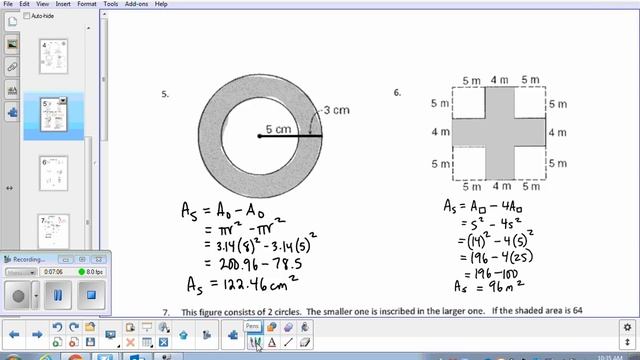Open the Tools menu
This screenshot has width=640, height=360.
coord(111,4)
